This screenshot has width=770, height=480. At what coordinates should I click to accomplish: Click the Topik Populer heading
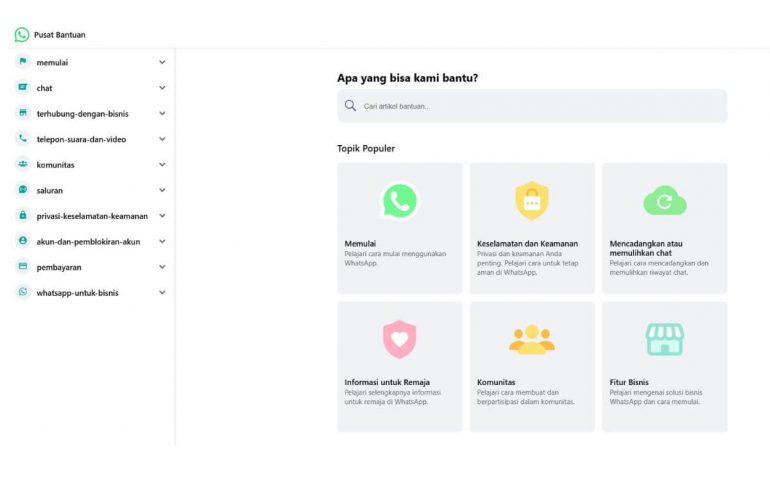point(366,148)
